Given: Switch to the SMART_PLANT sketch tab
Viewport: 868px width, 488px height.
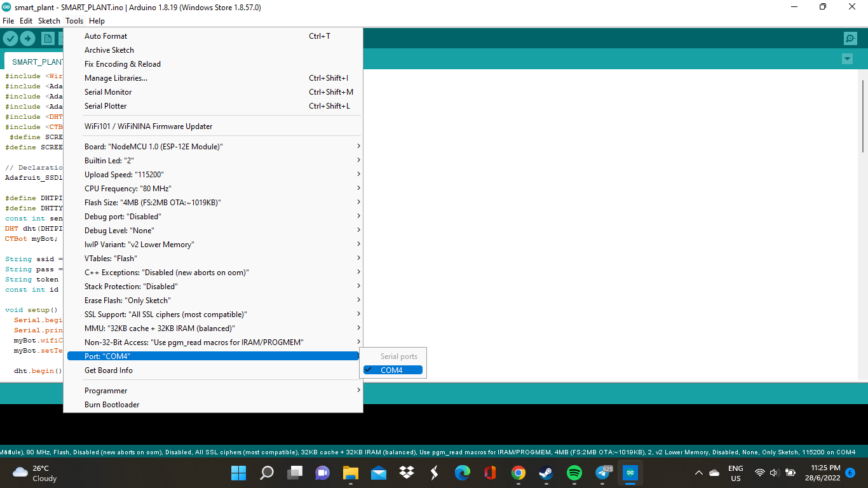Looking at the screenshot, I should tap(34, 62).
